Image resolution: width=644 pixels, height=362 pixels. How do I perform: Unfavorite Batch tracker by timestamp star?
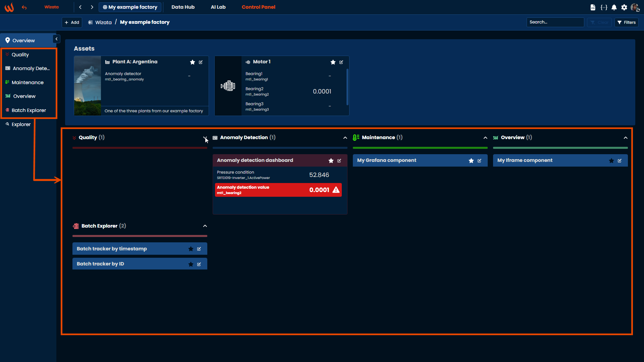tap(191, 249)
